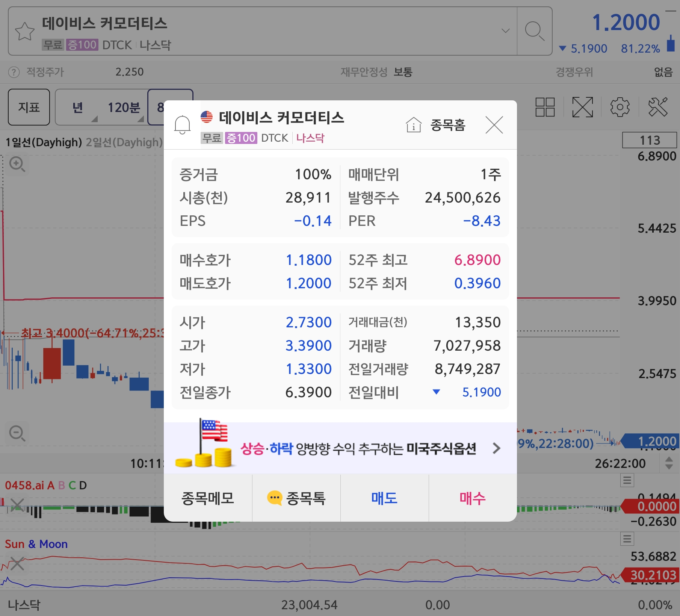
Task: Close the stock info popup
Action: point(494,125)
